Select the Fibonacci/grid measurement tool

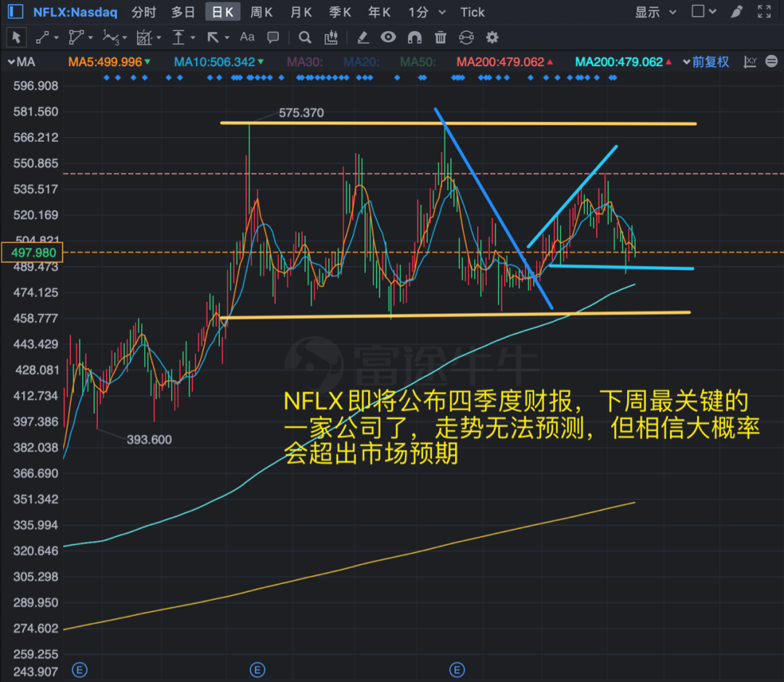[144, 38]
